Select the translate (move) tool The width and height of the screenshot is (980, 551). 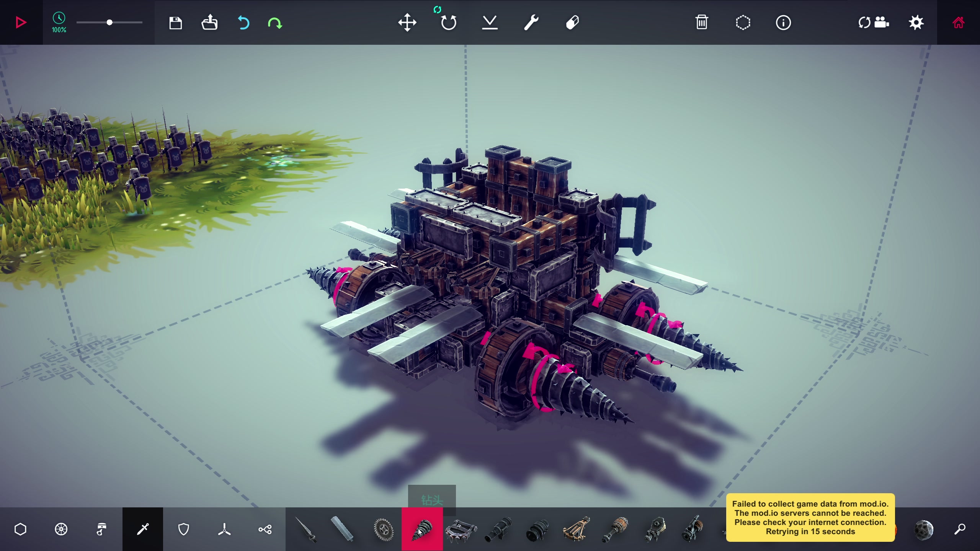407,23
